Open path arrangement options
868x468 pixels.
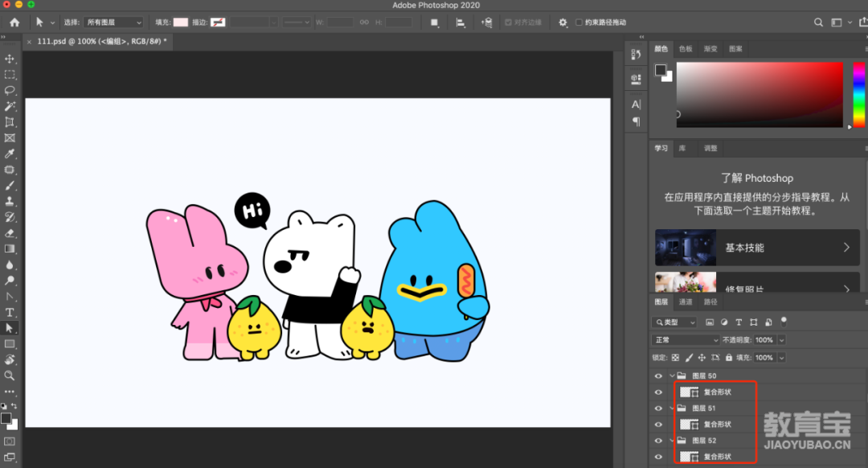pos(486,23)
